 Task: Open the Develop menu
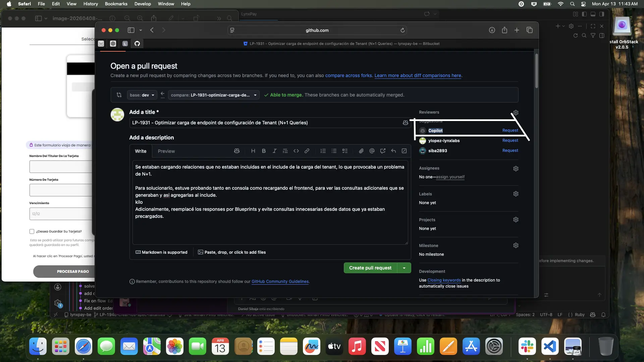(x=143, y=4)
